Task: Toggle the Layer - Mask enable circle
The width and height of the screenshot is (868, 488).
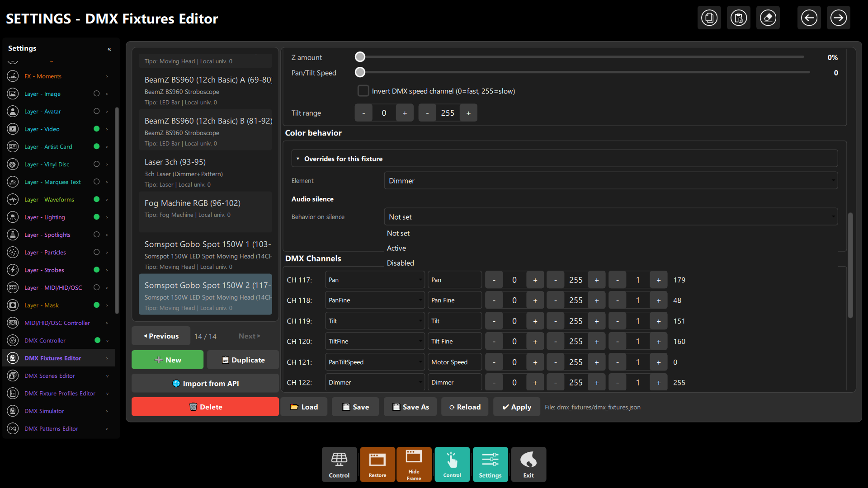Action: pos(96,305)
